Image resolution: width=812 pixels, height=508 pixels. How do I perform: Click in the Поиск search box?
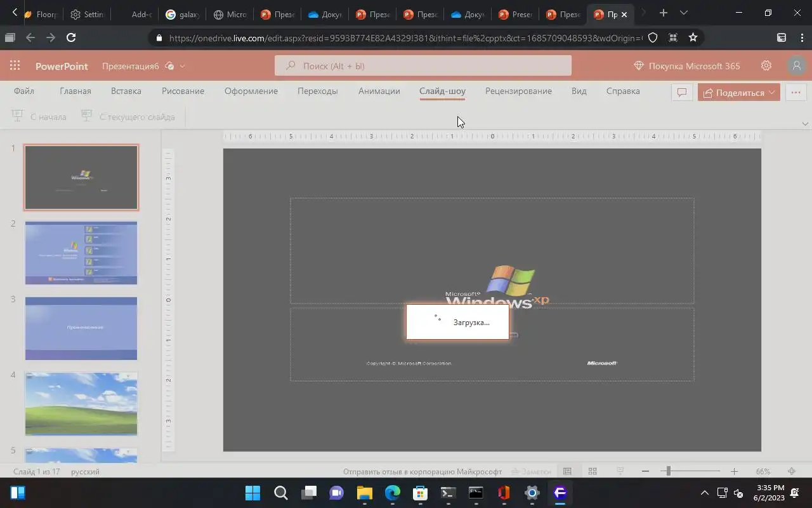[423, 65]
